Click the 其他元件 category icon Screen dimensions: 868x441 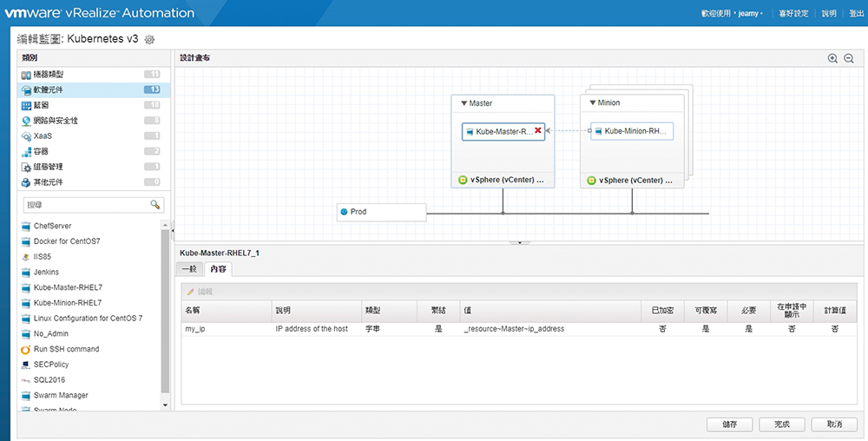[26, 182]
